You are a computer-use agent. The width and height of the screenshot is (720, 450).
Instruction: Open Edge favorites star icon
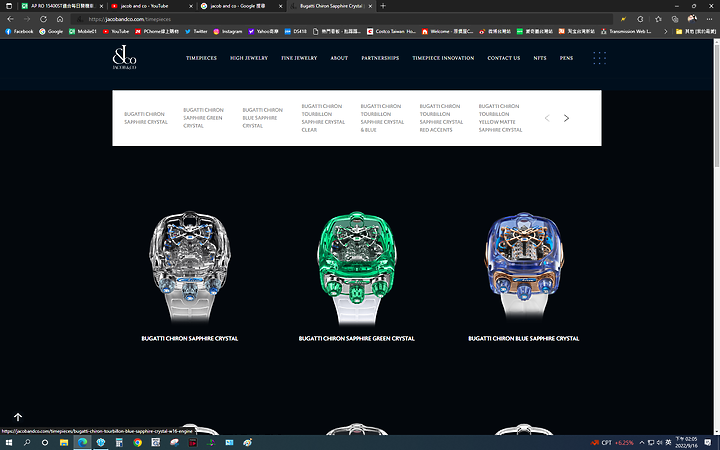pyautogui.click(x=658, y=19)
